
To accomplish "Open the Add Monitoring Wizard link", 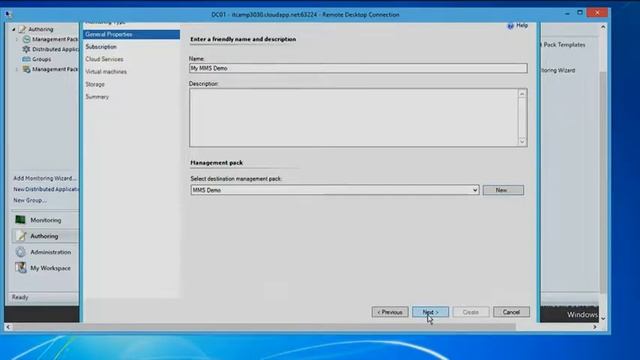I will pos(45,178).
